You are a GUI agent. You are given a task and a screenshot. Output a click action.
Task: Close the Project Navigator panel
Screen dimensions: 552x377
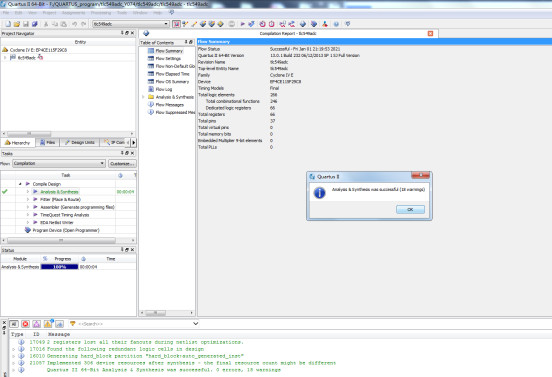[x=132, y=33]
